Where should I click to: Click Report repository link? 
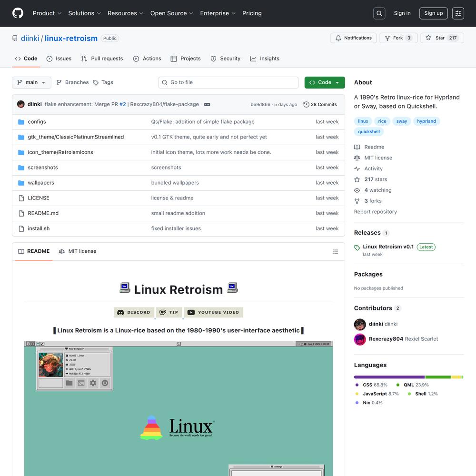[x=375, y=212]
